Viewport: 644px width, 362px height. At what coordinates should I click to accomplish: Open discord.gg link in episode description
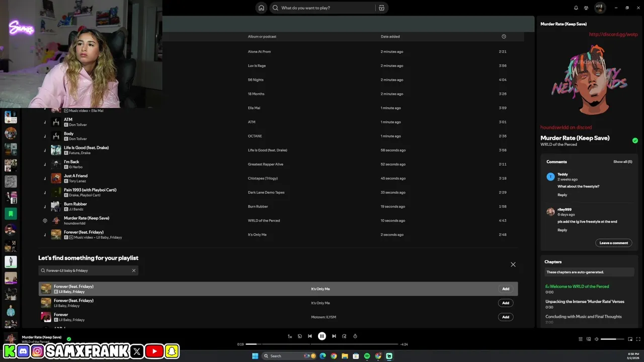(x=613, y=34)
